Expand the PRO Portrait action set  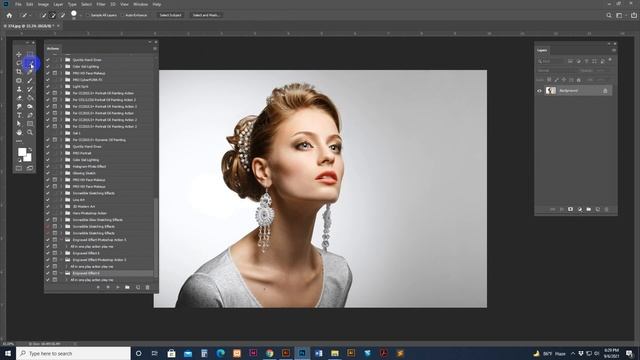pyautogui.click(x=61, y=153)
